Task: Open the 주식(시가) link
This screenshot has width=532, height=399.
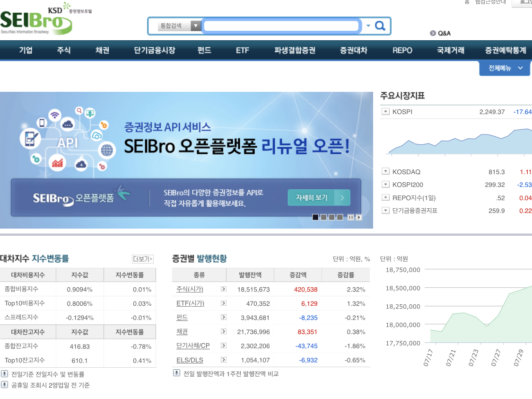Action: [x=190, y=289]
